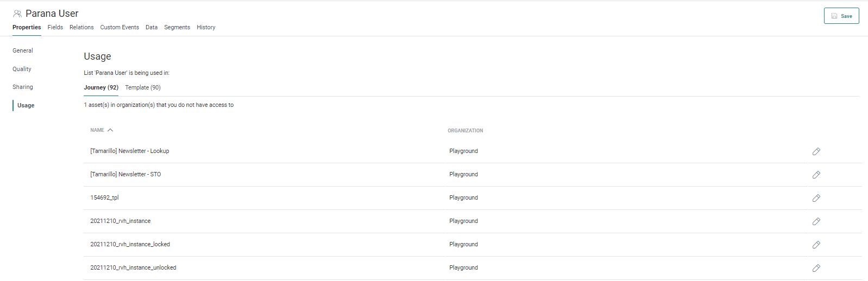868x281 pixels.
Task: Open the Segments tab
Action: [x=177, y=27]
